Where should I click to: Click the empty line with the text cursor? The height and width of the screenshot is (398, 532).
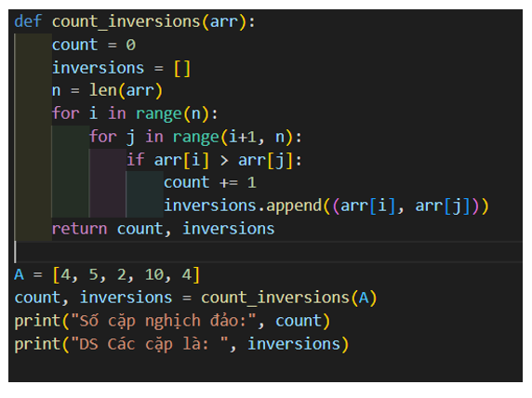click(268, 252)
